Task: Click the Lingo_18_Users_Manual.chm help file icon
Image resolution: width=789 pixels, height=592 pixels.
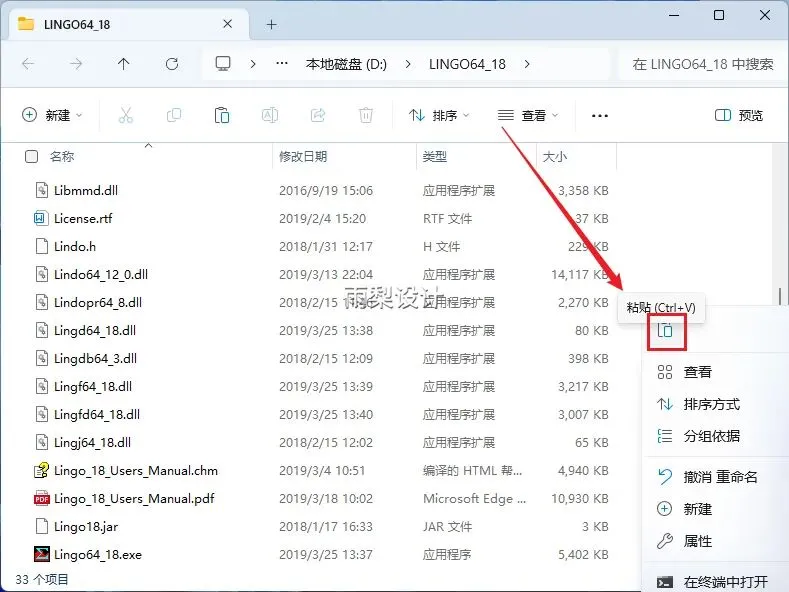Action: click(x=41, y=470)
